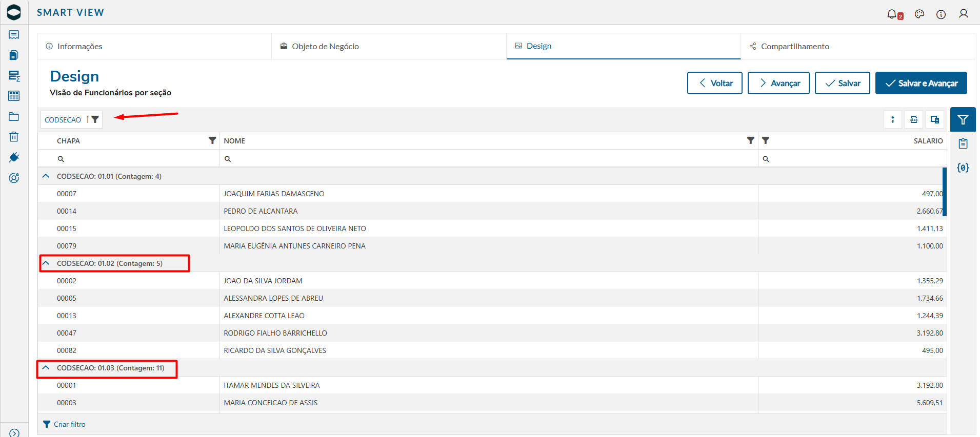Image resolution: width=980 pixels, height=437 pixels.
Task: Open the user profile icon
Action: 964,14
